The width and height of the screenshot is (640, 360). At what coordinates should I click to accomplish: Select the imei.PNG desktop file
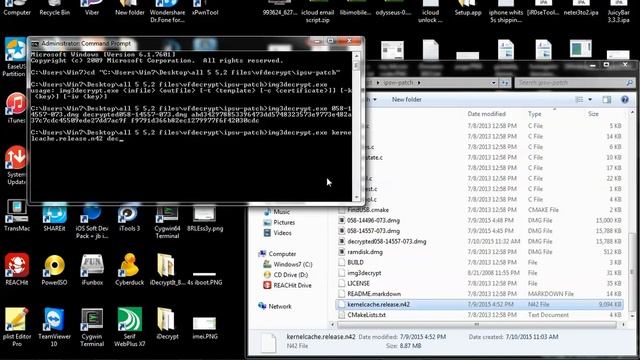(205, 328)
